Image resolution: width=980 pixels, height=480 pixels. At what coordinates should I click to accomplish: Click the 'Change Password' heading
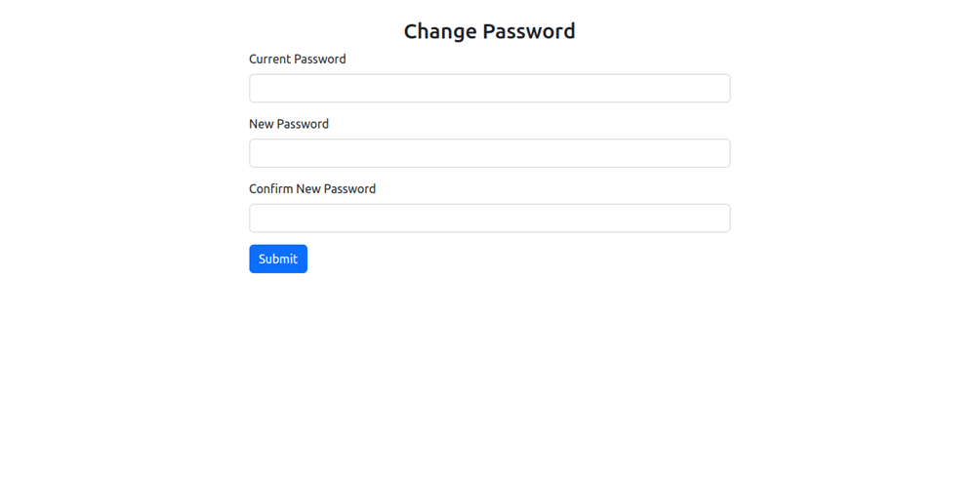(x=489, y=31)
